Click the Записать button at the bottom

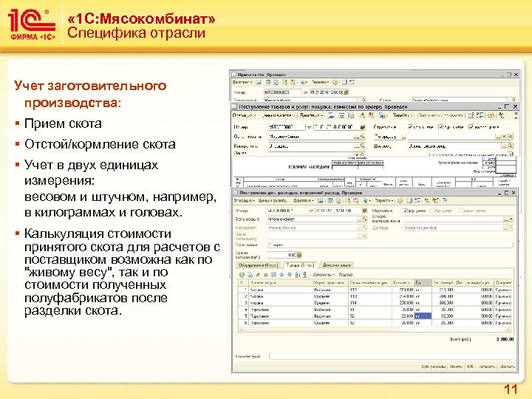(487, 366)
